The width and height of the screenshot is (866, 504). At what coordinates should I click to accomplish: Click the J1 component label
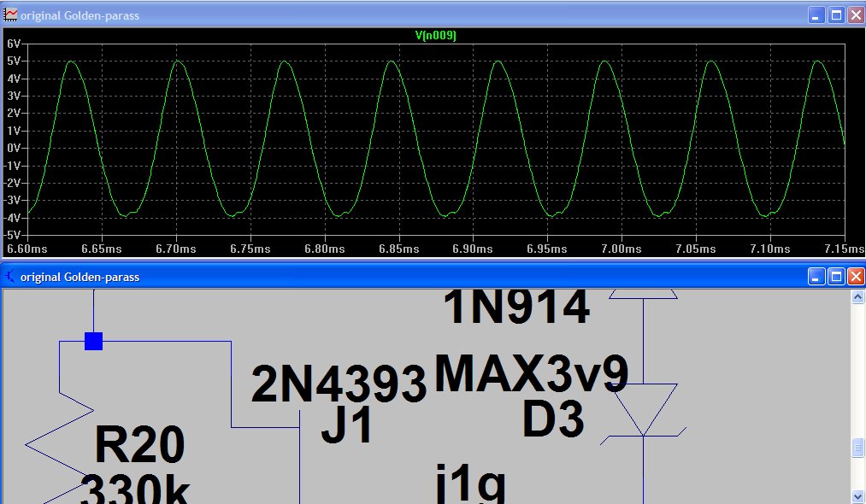(x=346, y=425)
